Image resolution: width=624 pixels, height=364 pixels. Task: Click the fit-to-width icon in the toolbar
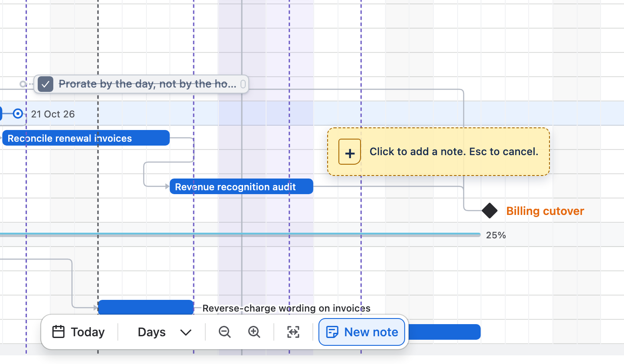[x=293, y=332]
